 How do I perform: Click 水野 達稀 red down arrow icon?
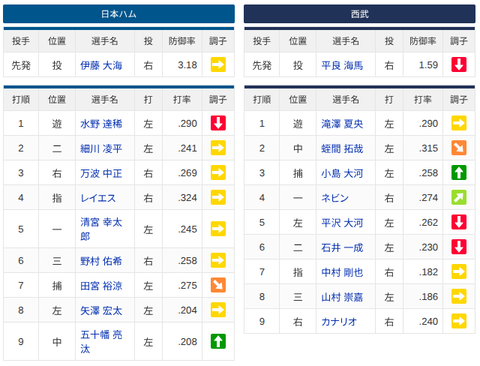click(x=218, y=123)
